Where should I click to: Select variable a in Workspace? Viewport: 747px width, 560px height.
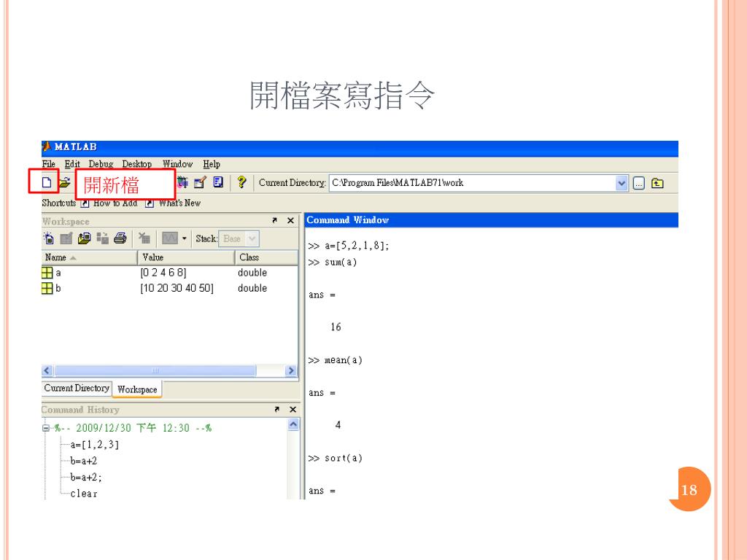(52, 273)
